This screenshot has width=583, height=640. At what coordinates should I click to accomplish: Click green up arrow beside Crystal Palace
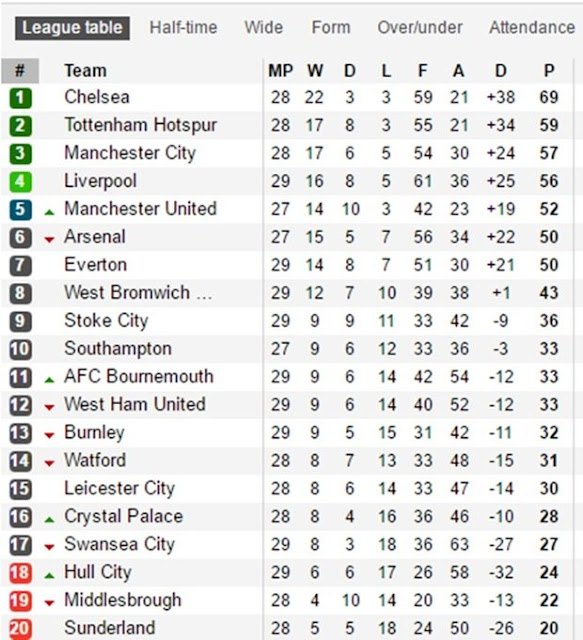point(49,519)
